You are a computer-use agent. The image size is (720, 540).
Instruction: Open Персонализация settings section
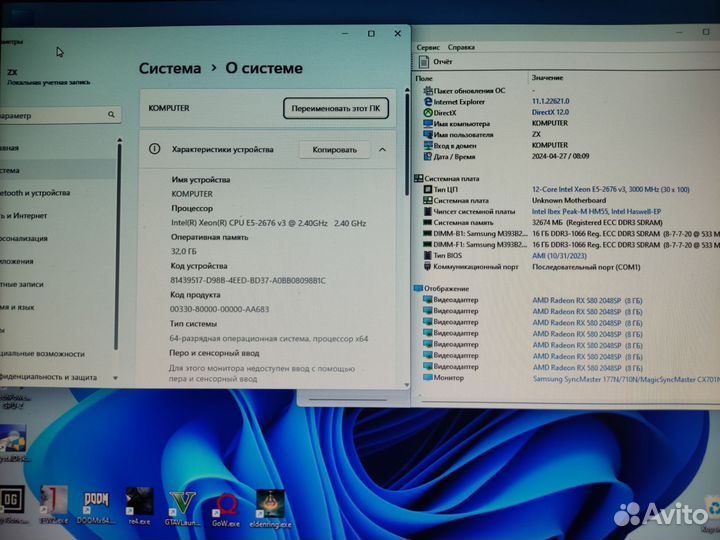[23, 238]
